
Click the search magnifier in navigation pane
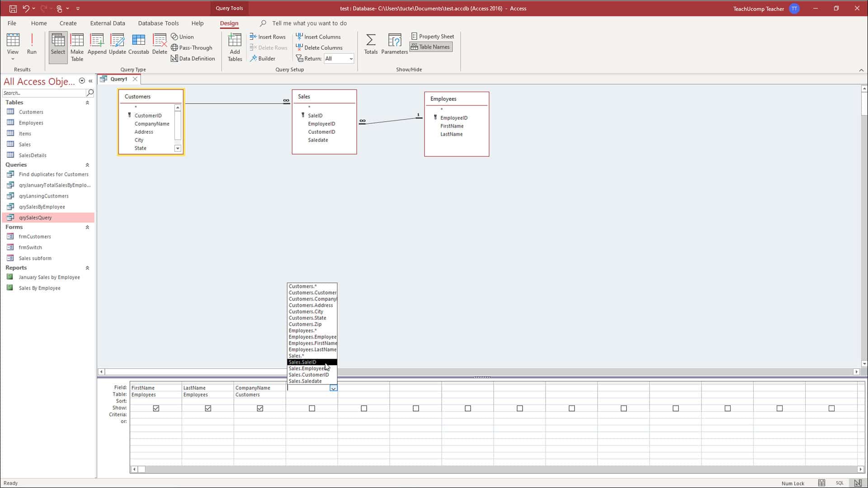pos(90,93)
